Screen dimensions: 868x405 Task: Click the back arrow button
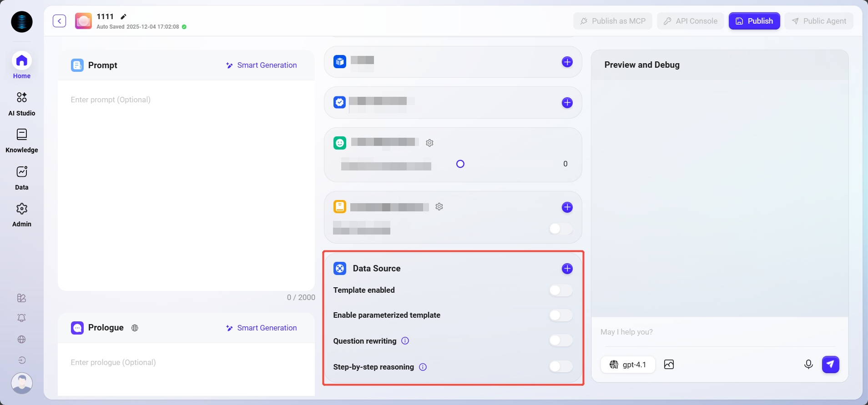pyautogui.click(x=59, y=21)
